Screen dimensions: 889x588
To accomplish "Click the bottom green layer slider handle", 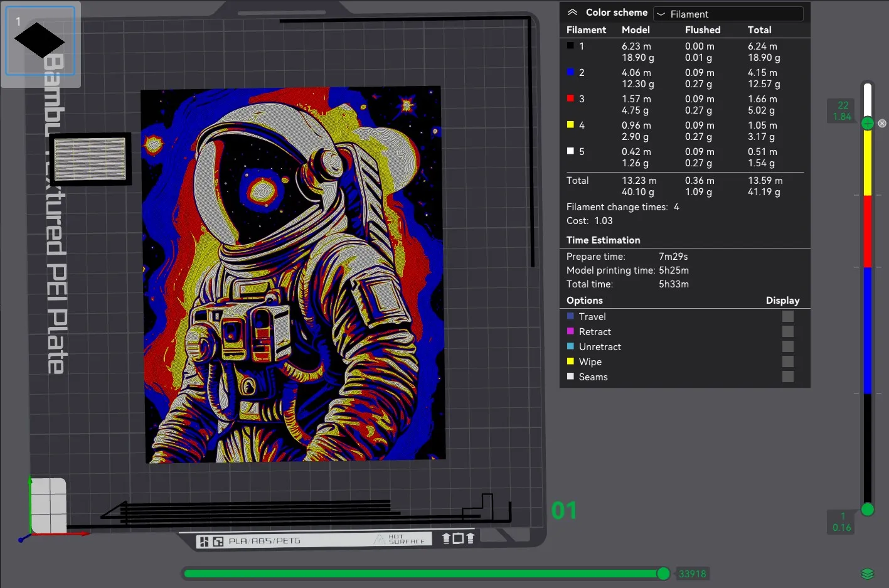I will (x=867, y=510).
